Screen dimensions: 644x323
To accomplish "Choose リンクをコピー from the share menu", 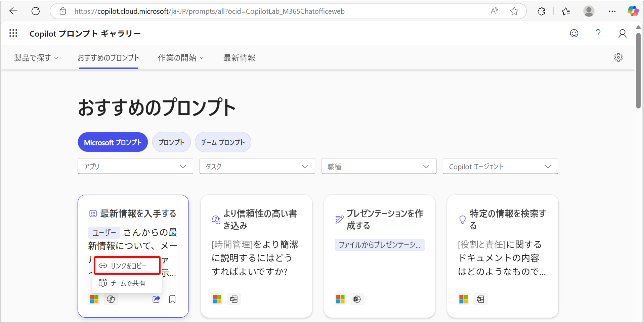I will click(x=127, y=266).
